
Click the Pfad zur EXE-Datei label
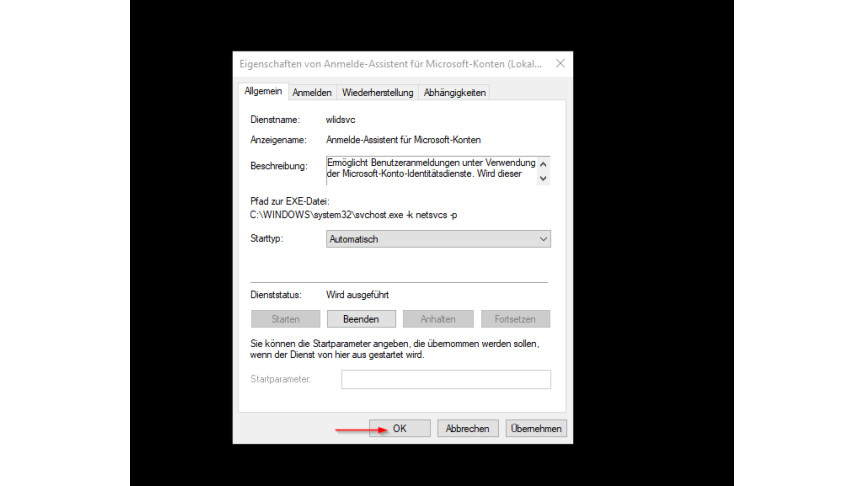coord(290,202)
